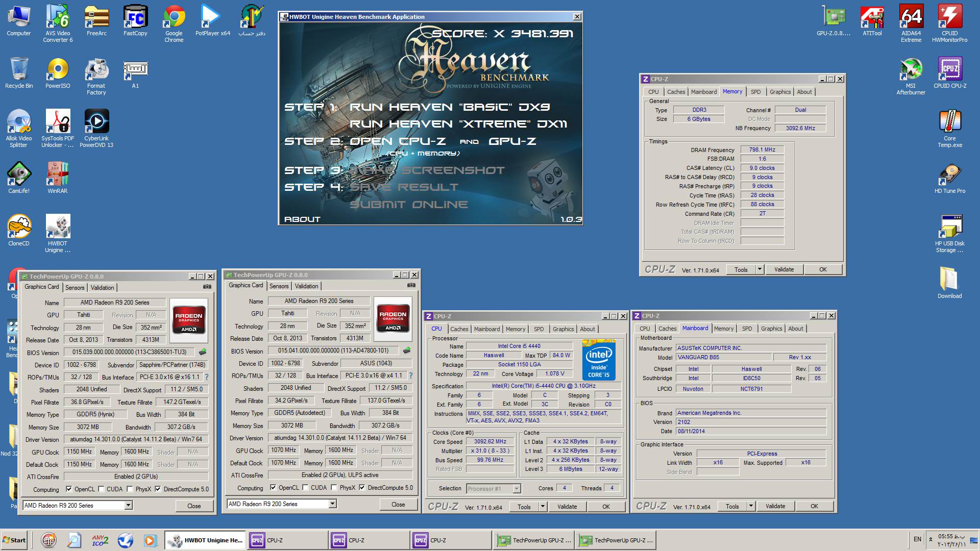Click Close button in right GPU-Z
Viewport: 980px width, 551px height.
pyautogui.click(x=398, y=505)
